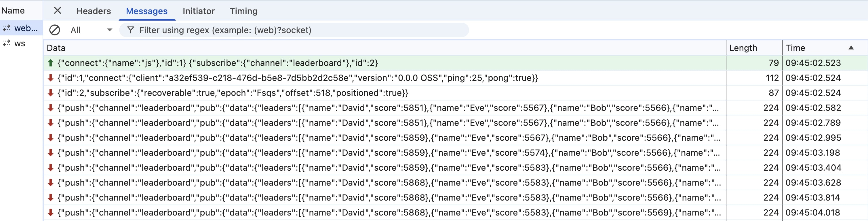Expand the dropdown arrow next to All
The height and width of the screenshot is (221, 868).
[x=110, y=30]
